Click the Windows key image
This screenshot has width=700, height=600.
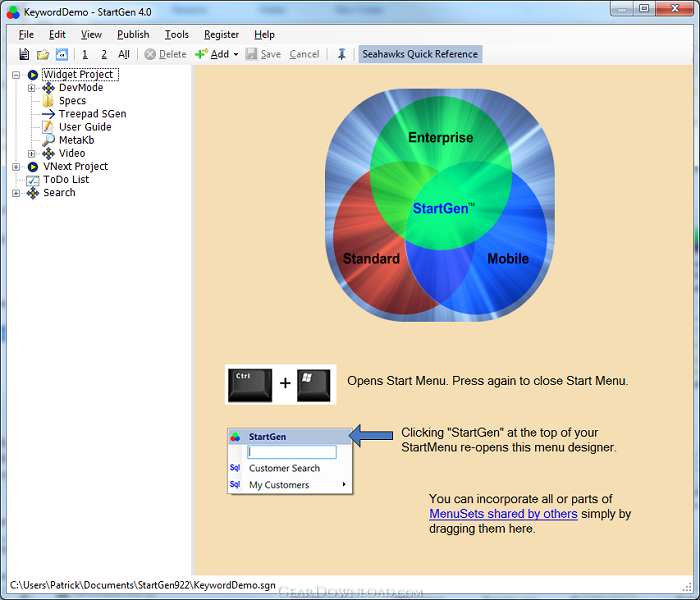313,385
